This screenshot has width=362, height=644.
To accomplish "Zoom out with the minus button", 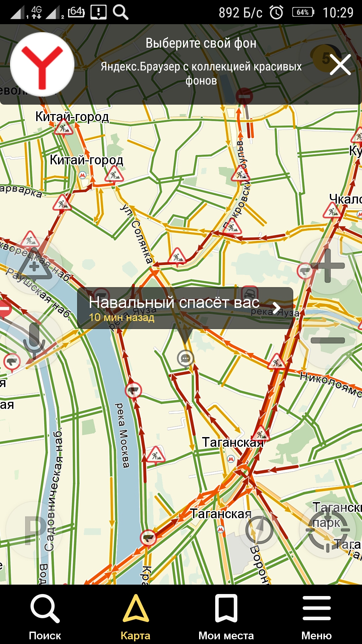I will (x=327, y=340).
